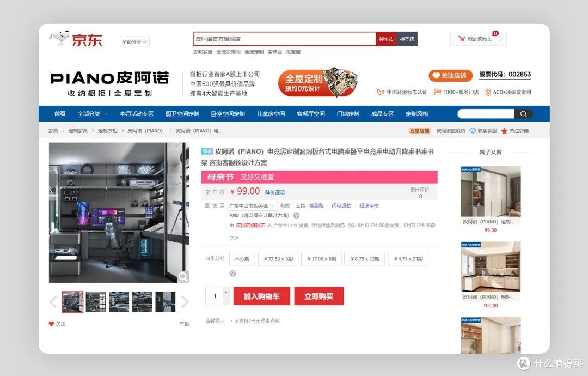The width and height of the screenshot is (588, 376).
Task: Show previous product thumbnails arrow
Action: [53, 302]
